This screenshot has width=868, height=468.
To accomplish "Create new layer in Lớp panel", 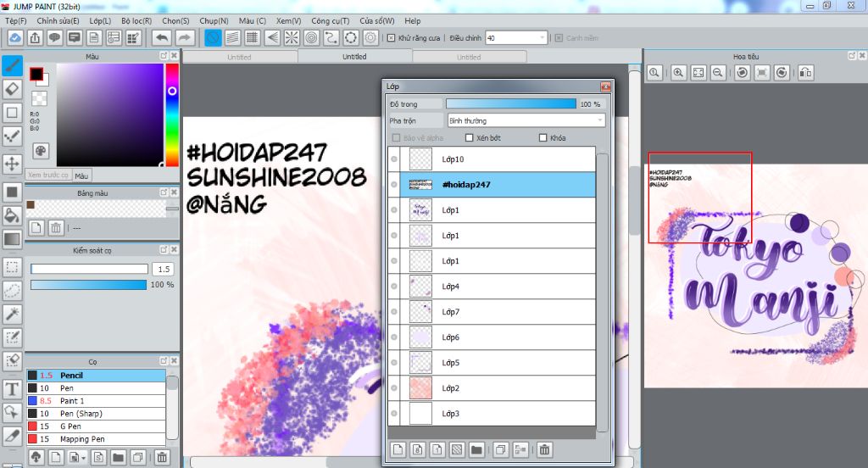I will pos(398,449).
